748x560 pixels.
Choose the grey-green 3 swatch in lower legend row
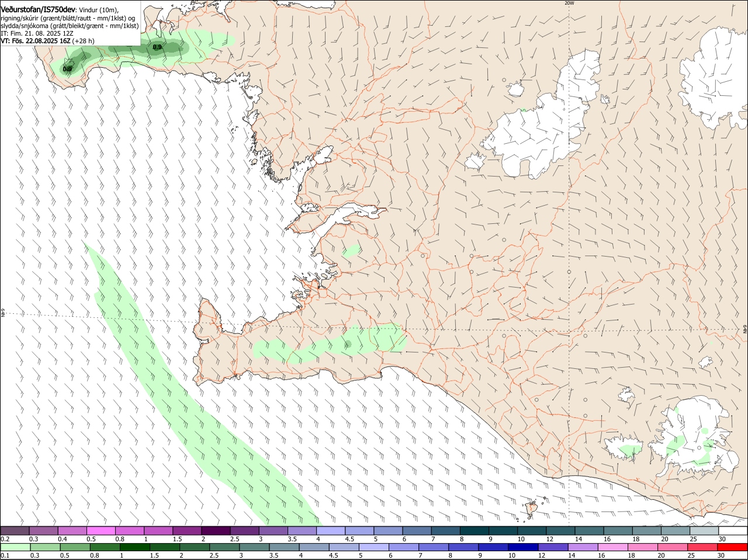(254, 547)
